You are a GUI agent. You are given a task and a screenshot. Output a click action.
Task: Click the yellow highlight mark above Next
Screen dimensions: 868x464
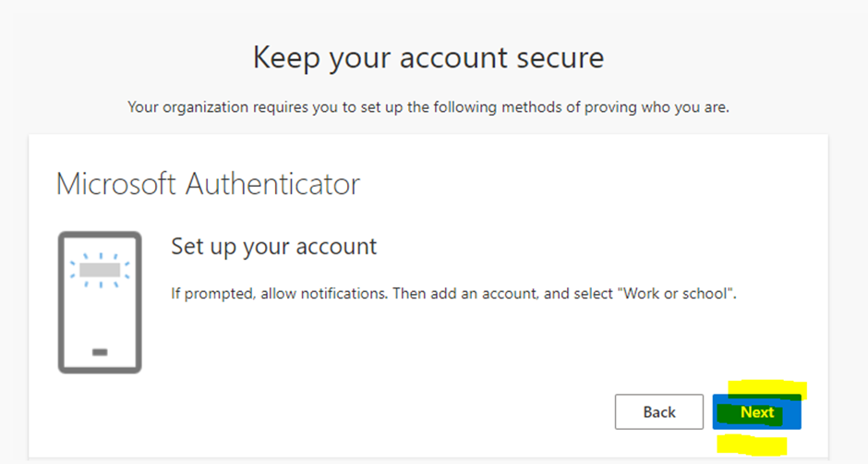(x=766, y=390)
